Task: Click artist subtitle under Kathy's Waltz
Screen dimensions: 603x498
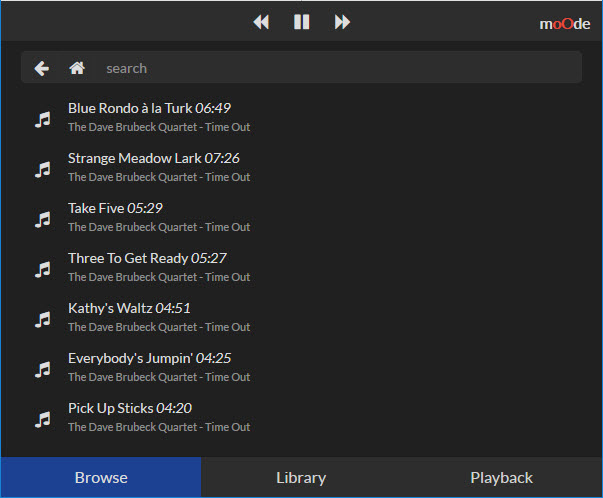Action: click(x=159, y=327)
